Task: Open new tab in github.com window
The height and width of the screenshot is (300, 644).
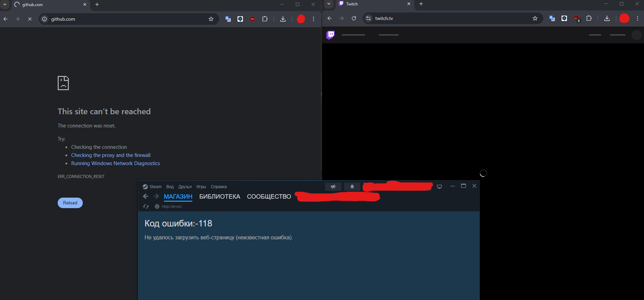Action: coord(97,4)
